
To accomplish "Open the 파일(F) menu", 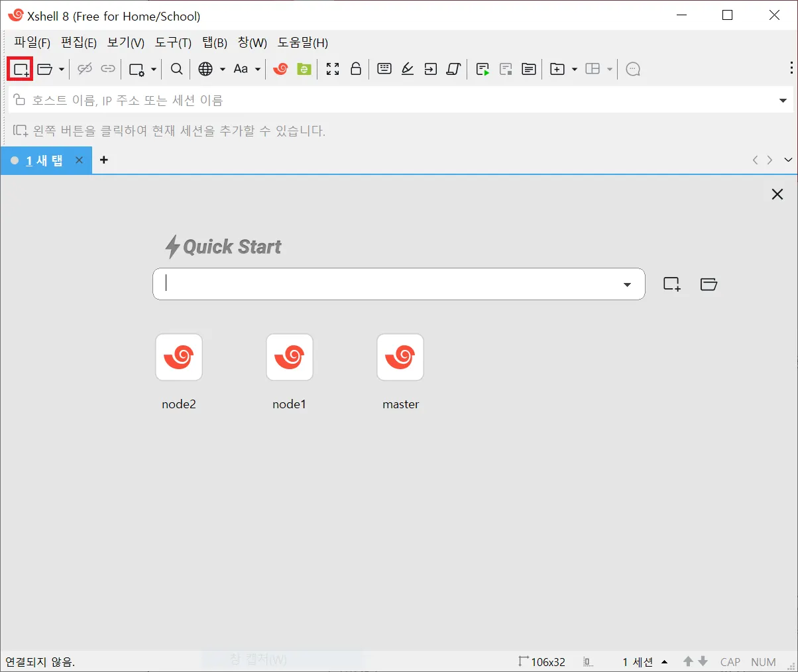I will 32,42.
